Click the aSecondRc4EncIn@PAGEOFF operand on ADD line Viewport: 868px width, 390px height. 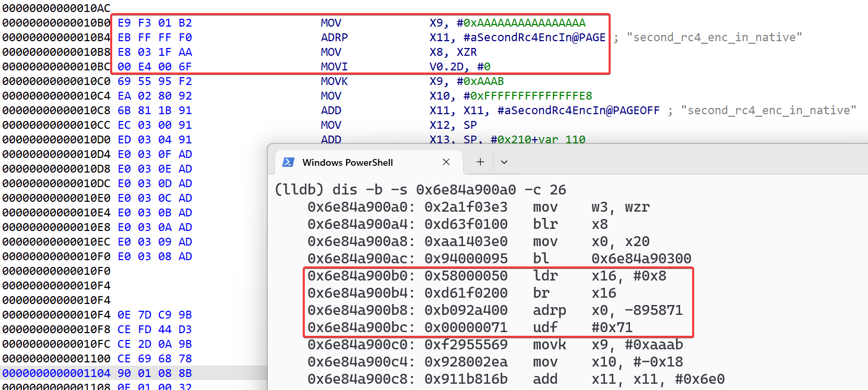(578, 111)
